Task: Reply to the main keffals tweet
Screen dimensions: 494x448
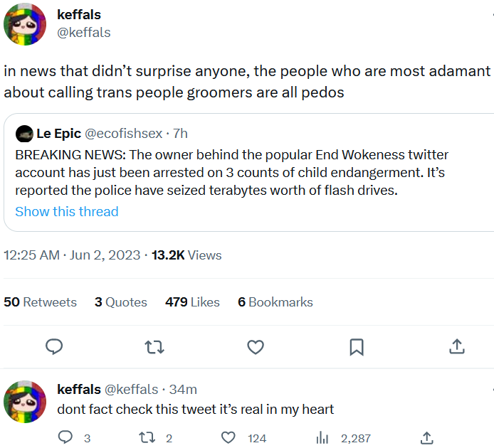Action: 54,346
